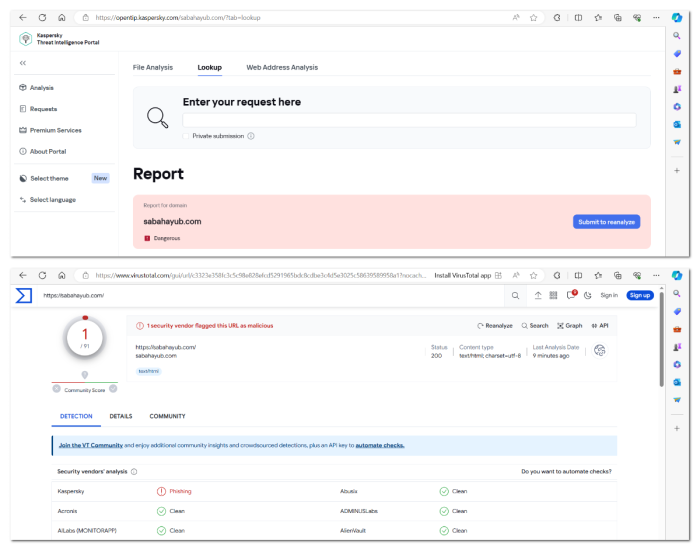This screenshot has width=700, height=551.
Task: Click the Graph icon button
Action: point(569,325)
